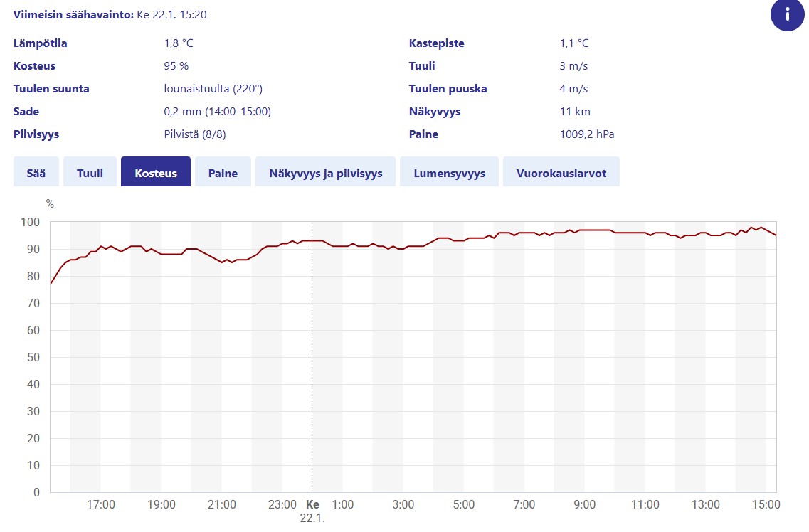Switch to the Sää tab
Image resolution: width=809 pixels, height=532 pixels.
tap(36, 173)
